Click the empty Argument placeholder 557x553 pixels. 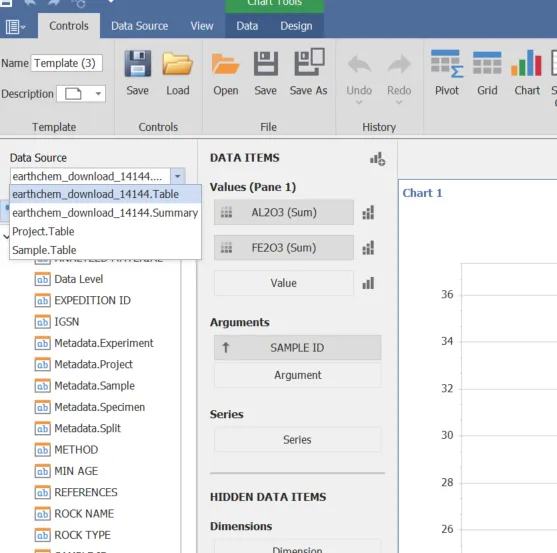(x=297, y=375)
